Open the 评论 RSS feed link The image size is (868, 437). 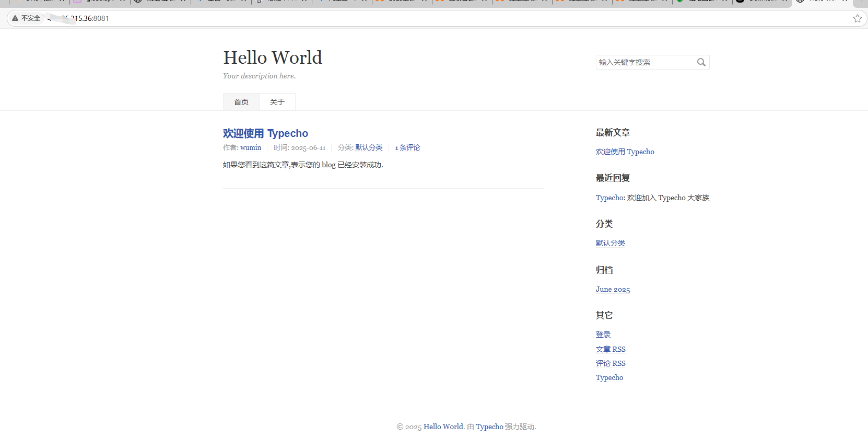coord(611,363)
